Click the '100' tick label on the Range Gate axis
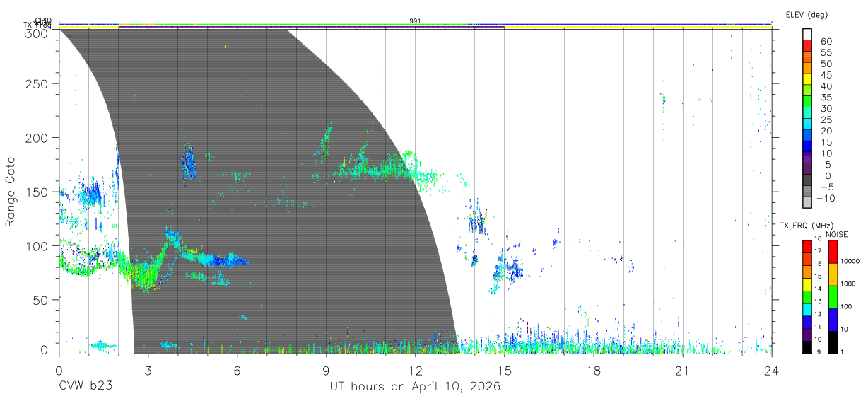Screen dimensions: 868x401 click(38, 245)
